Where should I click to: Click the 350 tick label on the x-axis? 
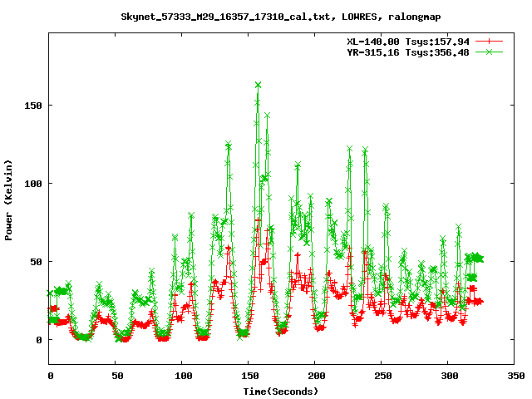(515, 376)
